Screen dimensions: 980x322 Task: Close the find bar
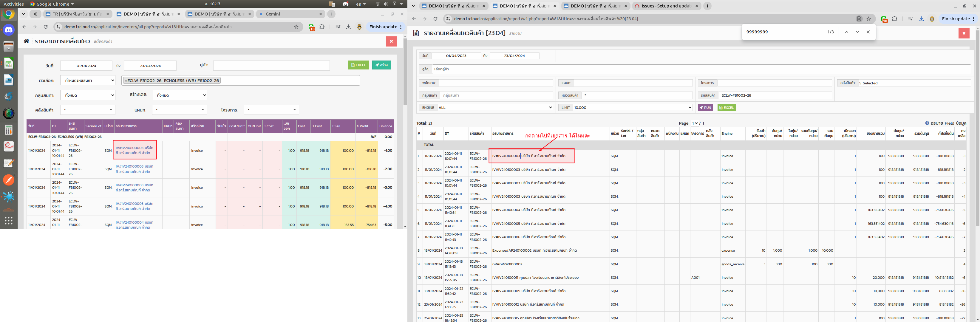click(868, 32)
